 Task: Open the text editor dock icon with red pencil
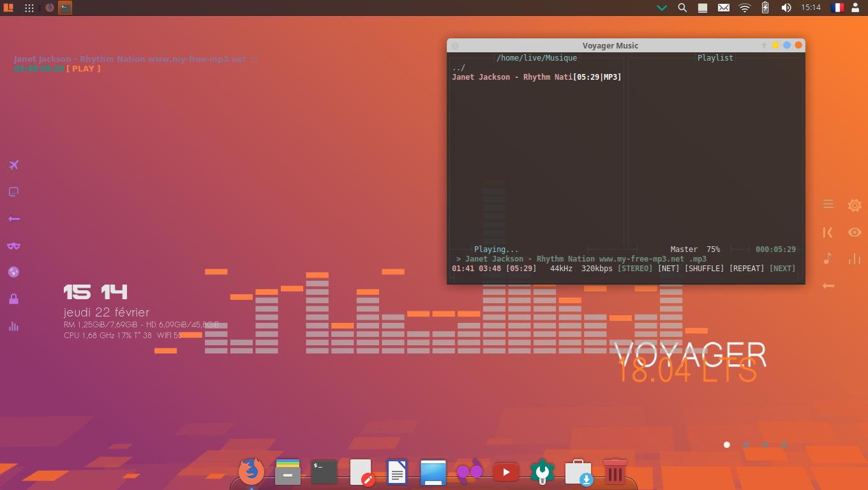[361, 473]
